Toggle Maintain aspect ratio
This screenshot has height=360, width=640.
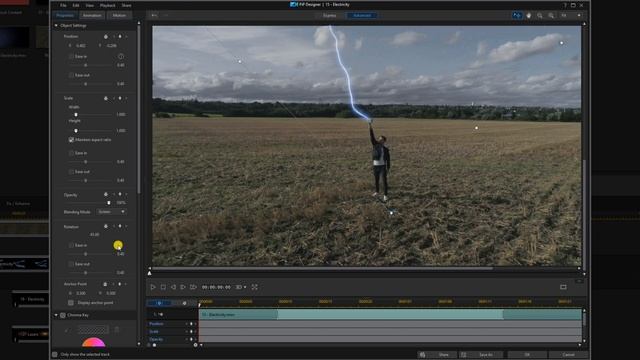click(x=71, y=140)
